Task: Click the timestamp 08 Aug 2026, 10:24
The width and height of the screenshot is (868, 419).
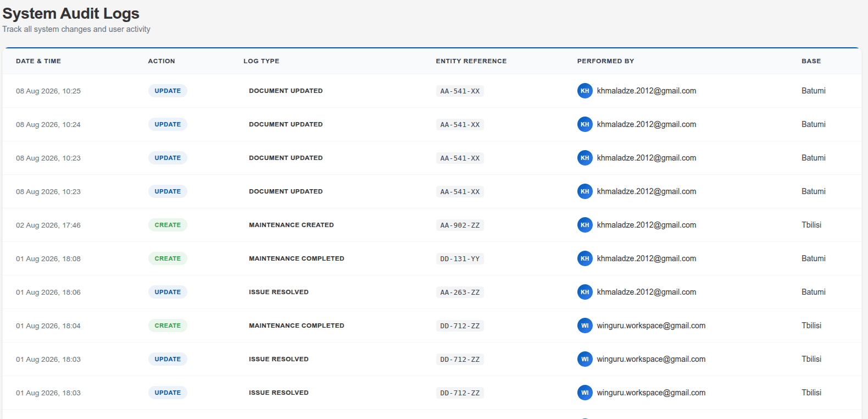Action: [48, 125]
